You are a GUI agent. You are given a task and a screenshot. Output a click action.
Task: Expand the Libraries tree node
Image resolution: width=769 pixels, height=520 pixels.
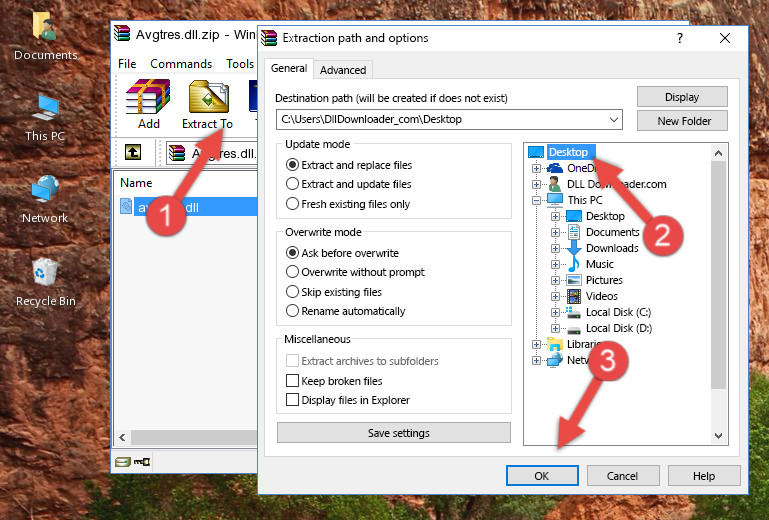(537, 344)
